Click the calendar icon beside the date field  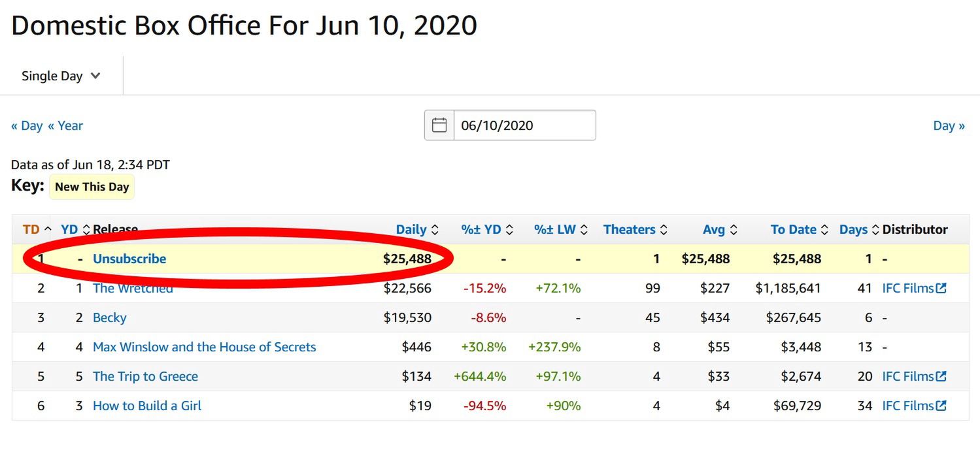(x=439, y=125)
